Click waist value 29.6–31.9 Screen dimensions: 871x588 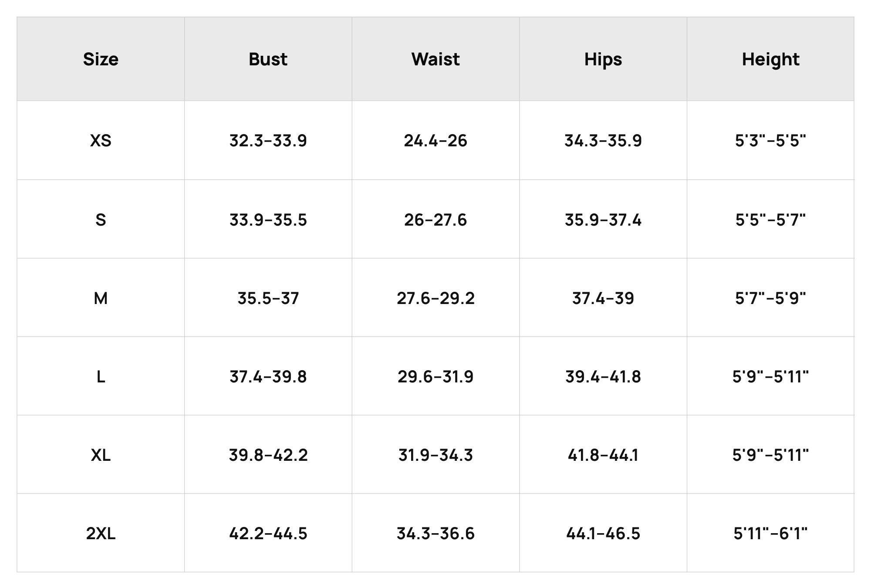tap(435, 377)
